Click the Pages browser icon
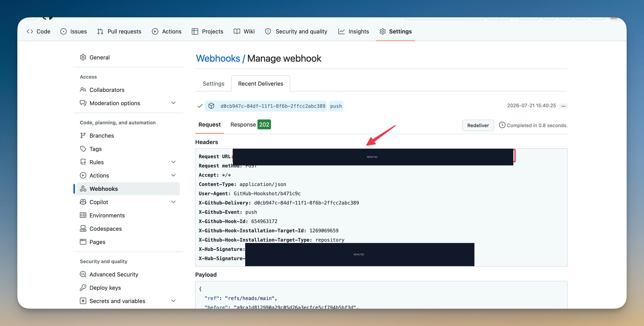644x326 pixels. pos(83,242)
